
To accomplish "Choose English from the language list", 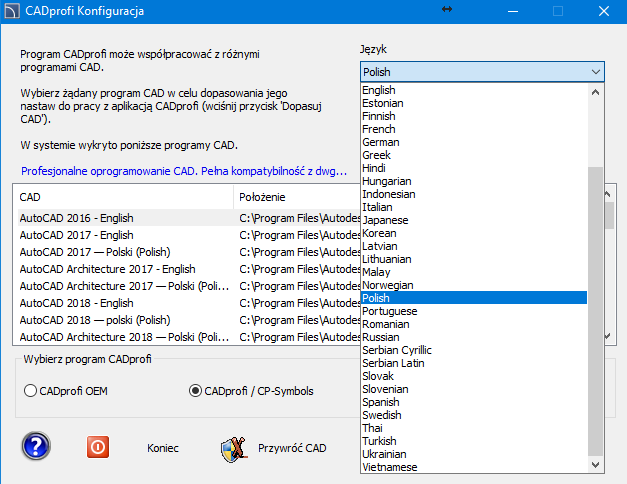I will pos(379,91).
